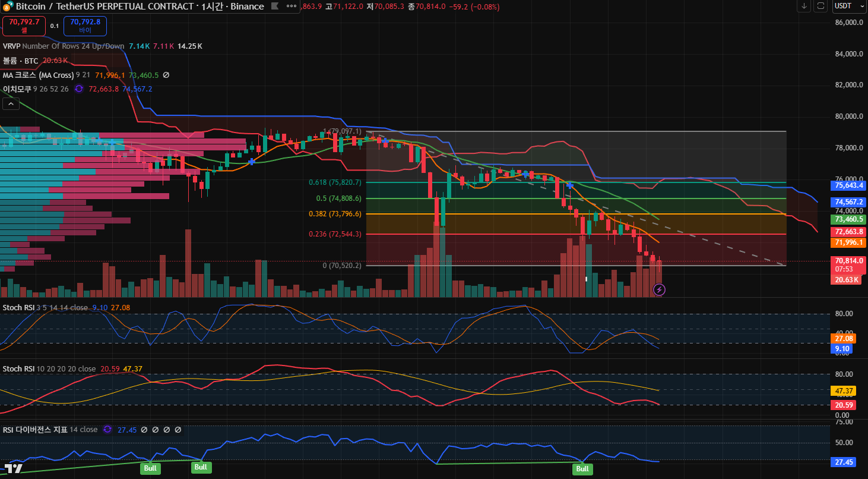Image resolution: width=868 pixels, height=479 pixels.
Task: Click the red current price 70,814.0 label
Action: click(x=848, y=260)
